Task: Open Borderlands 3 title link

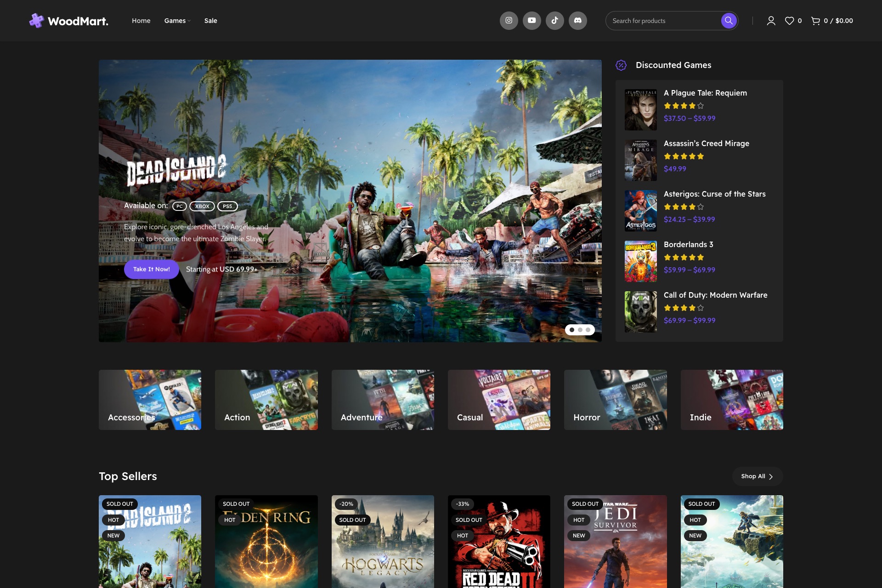Action: tap(689, 244)
